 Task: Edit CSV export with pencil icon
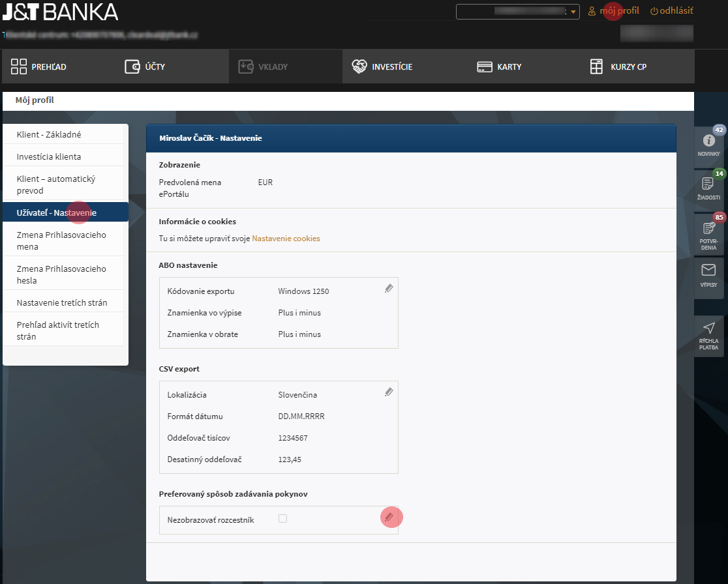click(389, 392)
